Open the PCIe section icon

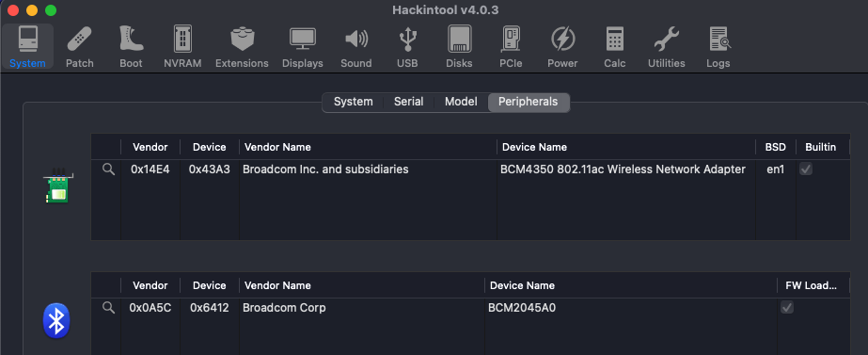(511, 46)
